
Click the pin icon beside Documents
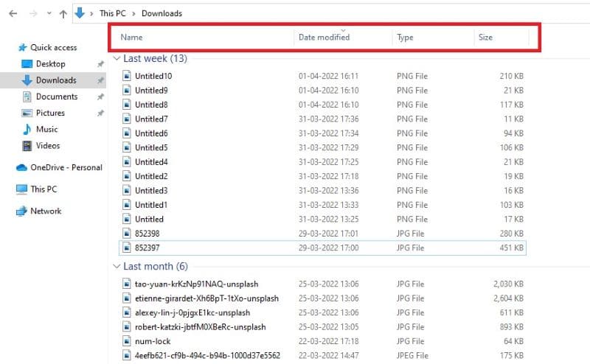tap(100, 97)
